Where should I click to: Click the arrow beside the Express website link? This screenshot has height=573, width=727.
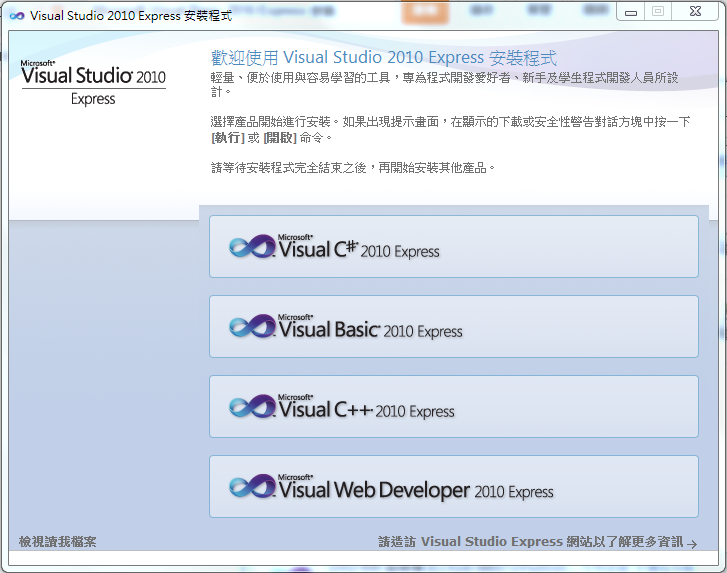pyautogui.click(x=692, y=543)
